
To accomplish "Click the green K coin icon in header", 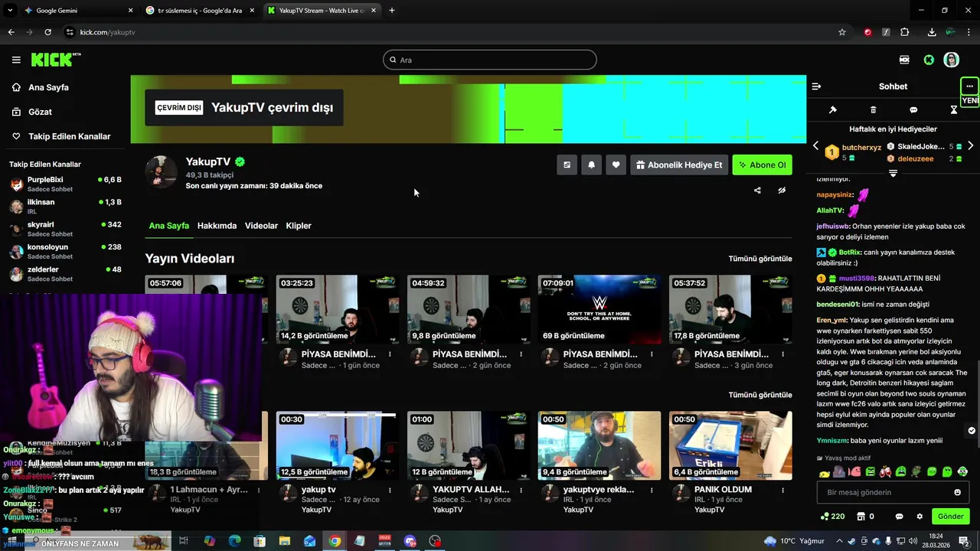I will tap(929, 60).
